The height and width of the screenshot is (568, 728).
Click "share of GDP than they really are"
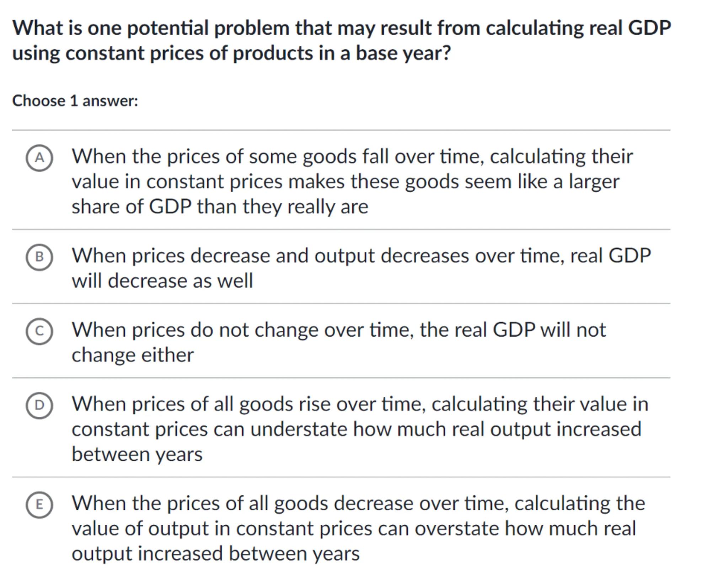(220, 206)
